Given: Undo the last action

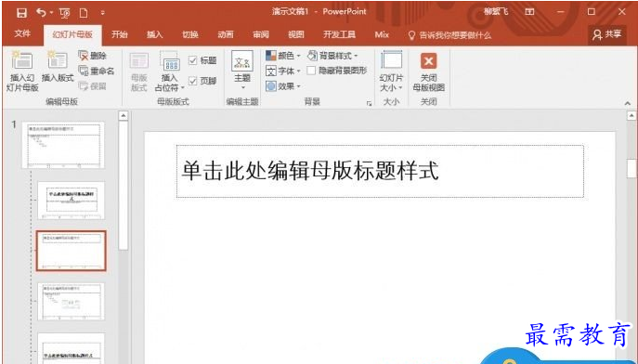Looking at the screenshot, I should [41, 13].
